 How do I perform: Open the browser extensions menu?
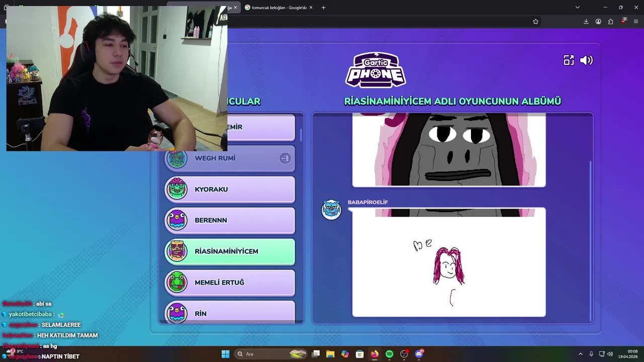610,22
